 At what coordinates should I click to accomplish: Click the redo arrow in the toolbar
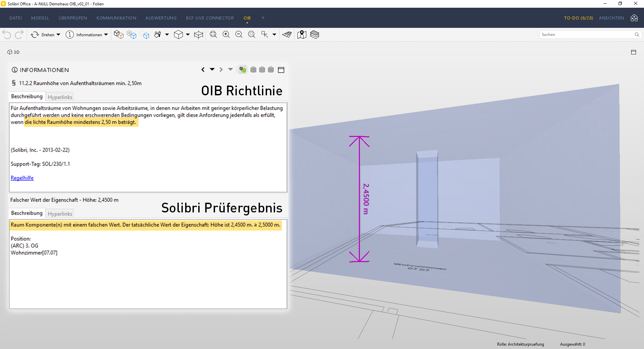[19, 35]
